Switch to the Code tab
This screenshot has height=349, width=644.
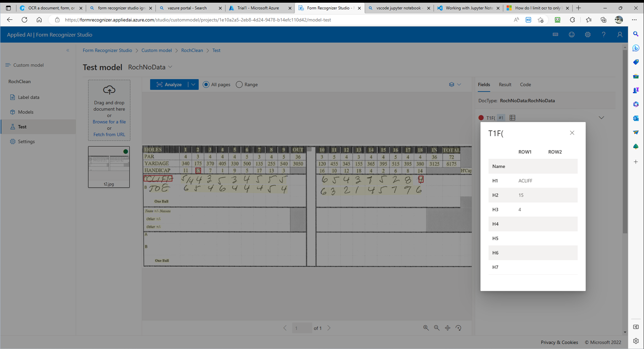coord(525,85)
